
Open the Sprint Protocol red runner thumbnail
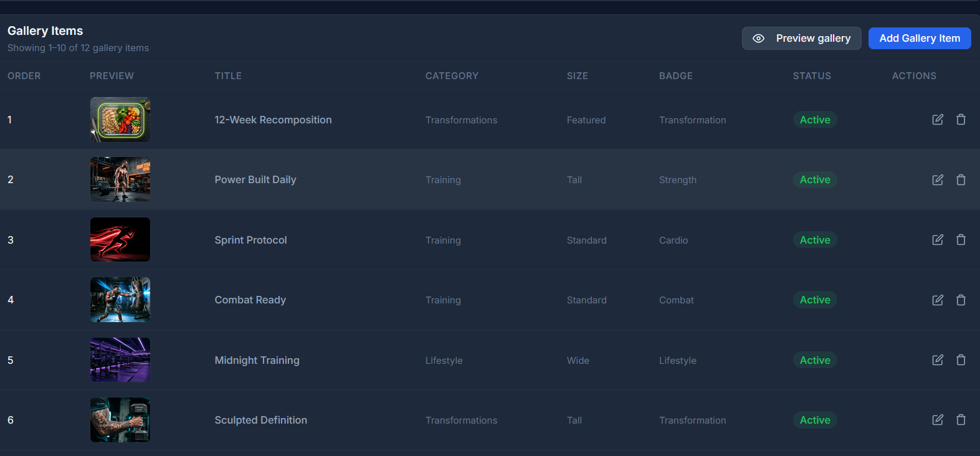point(120,240)
